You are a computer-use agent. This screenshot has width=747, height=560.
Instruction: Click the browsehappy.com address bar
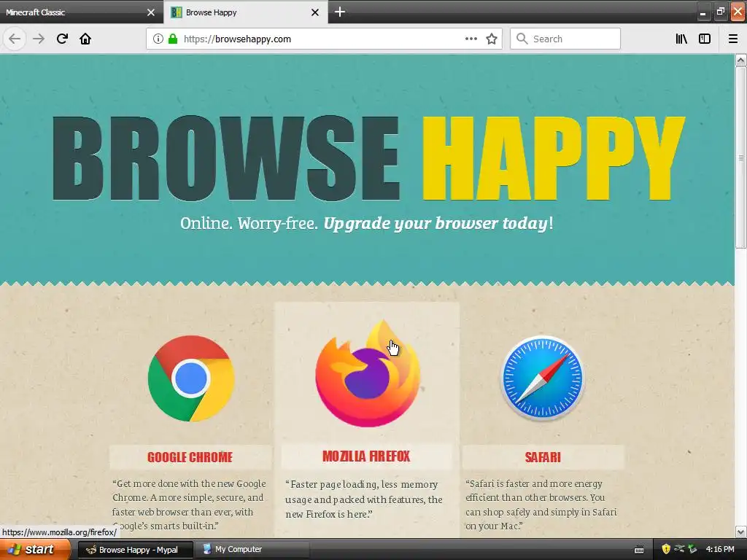point(324,39)
